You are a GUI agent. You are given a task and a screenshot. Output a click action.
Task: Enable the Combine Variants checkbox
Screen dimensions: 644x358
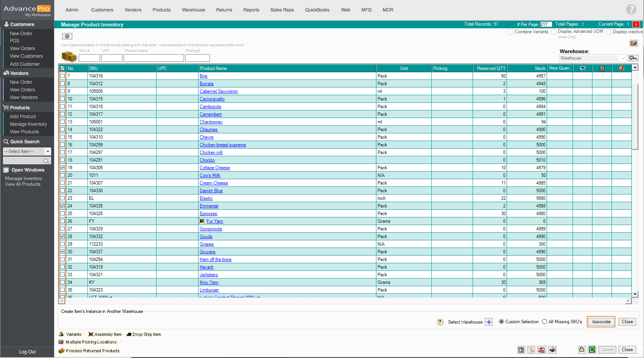[x=511, y=32]
